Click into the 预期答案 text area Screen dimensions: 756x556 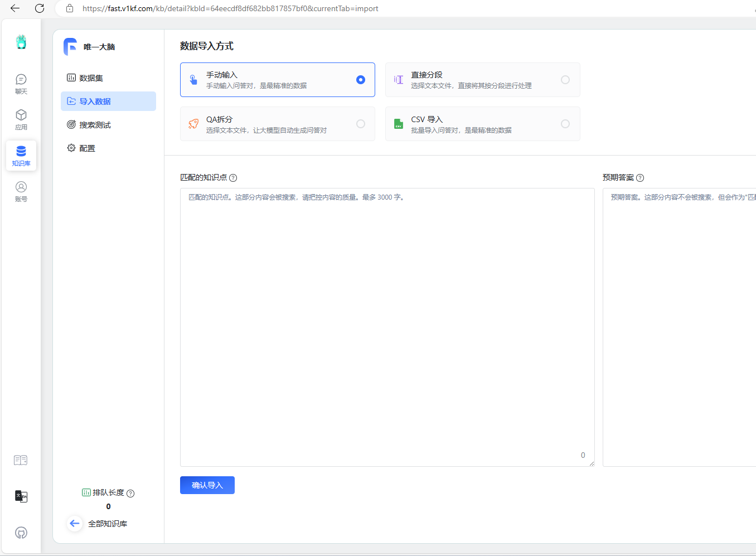coord(679,327)
